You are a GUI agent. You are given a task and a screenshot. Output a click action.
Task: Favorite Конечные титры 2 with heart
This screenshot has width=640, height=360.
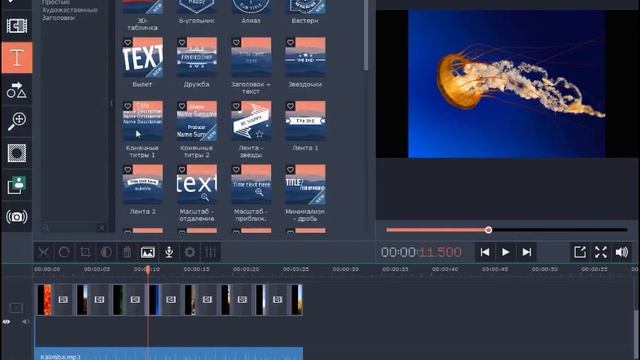pyautogui.click(x=182, y=106)
